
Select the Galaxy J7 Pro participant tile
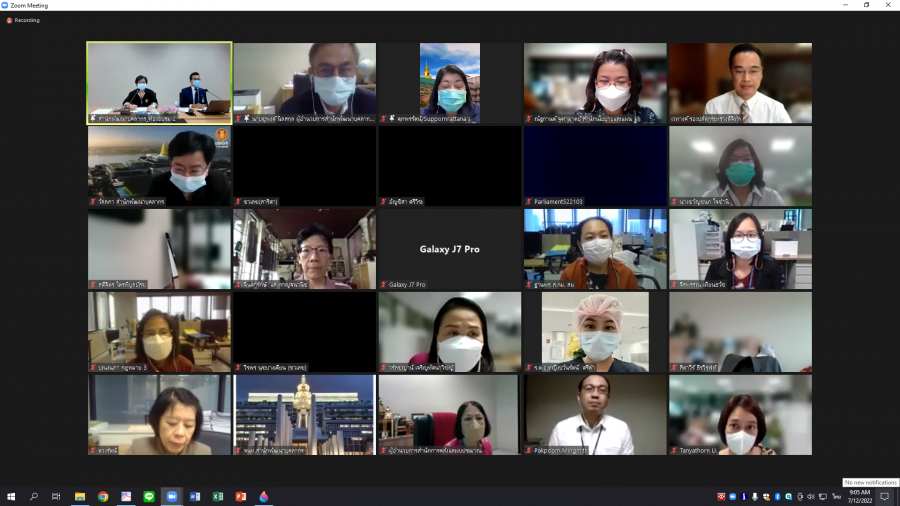click(x=449, y=249)
